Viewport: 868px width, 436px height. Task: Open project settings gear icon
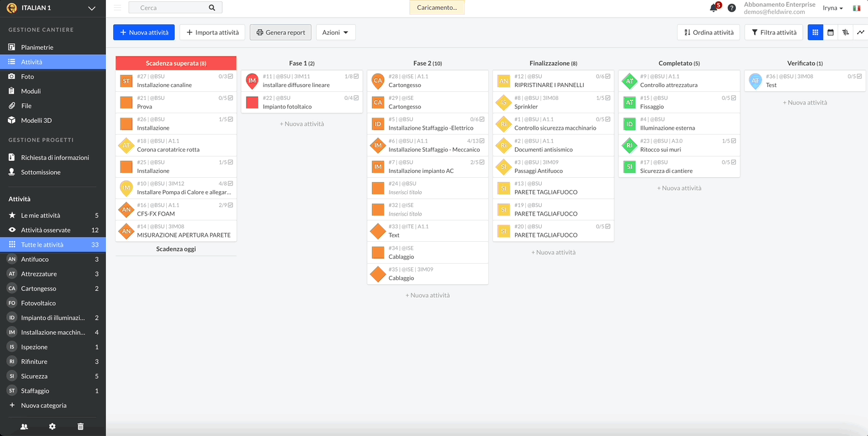(52, 427)
